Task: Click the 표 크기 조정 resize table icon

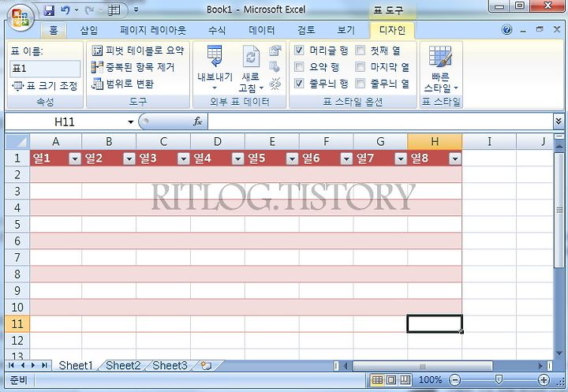Action: point(17,86)
